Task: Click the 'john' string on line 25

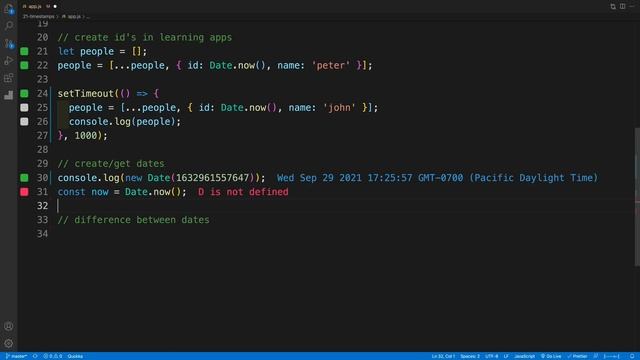Action: 339,107
